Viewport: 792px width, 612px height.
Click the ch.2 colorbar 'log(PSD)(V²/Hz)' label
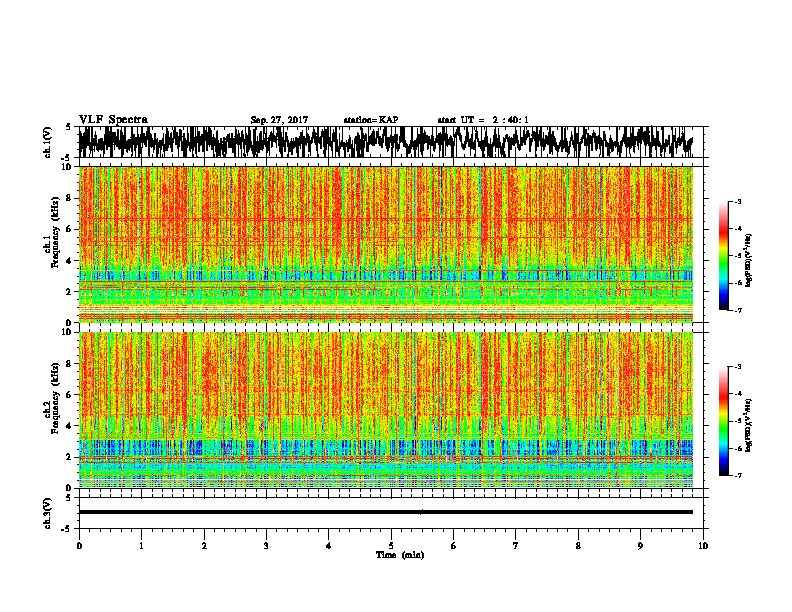[x=748, y=425]
